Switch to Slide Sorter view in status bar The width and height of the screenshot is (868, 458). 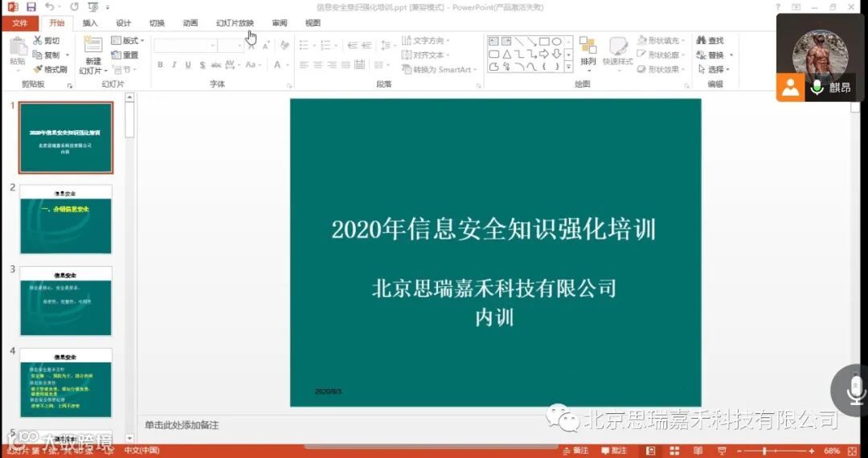[674, 452]
